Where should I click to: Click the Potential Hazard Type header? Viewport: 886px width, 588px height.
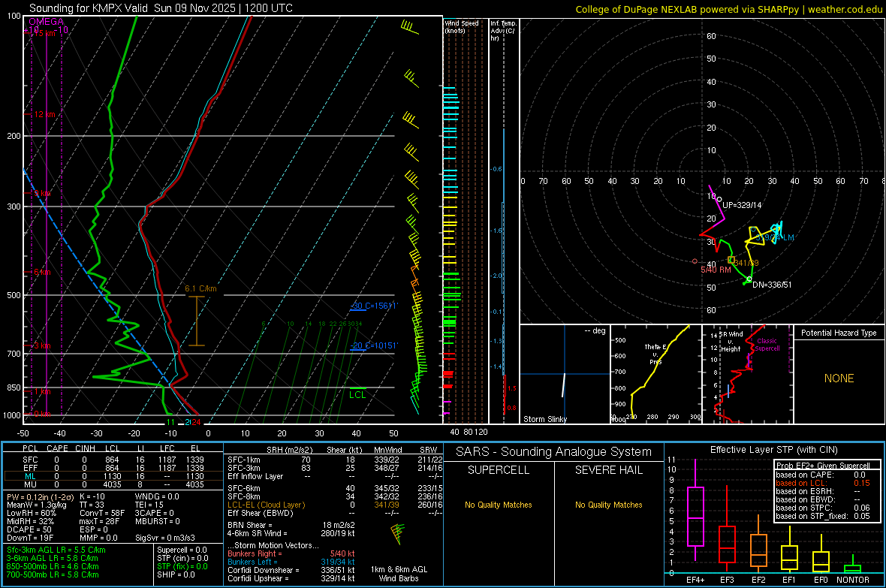tap(839, 333)
